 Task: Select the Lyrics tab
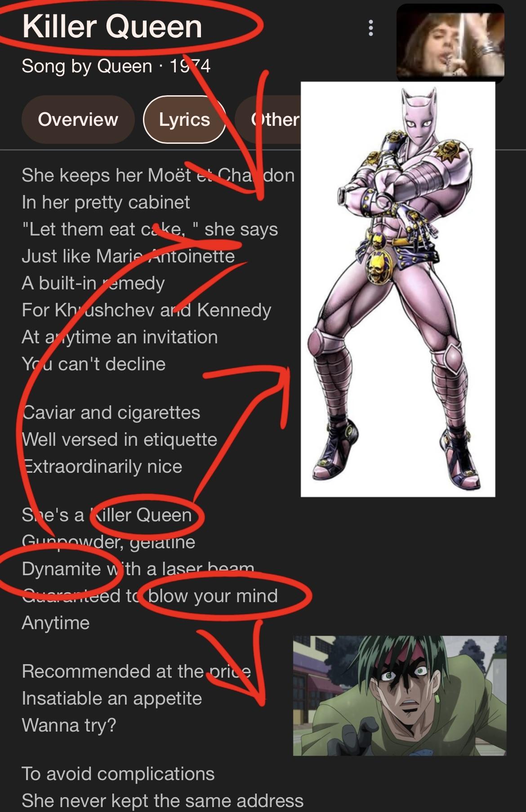point(184,120)
